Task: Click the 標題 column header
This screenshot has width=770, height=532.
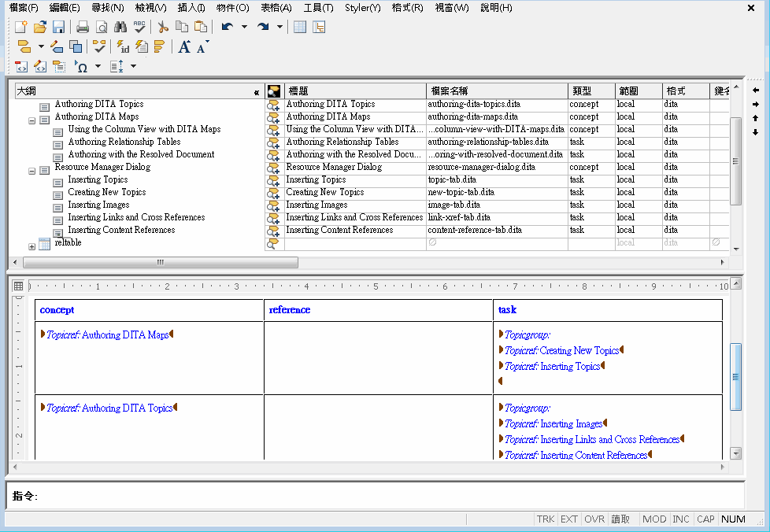Action: coord(355,91)
